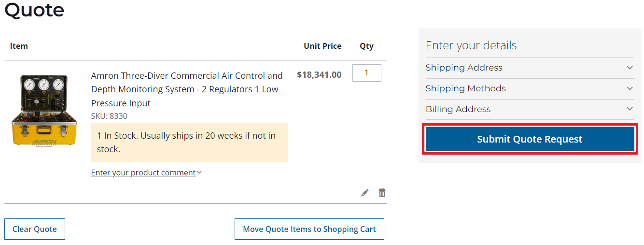Image resolution: width=644 pixels, height=245 pixels.
Task: Expand the Billing Address section label
Action: pos(458,110)
